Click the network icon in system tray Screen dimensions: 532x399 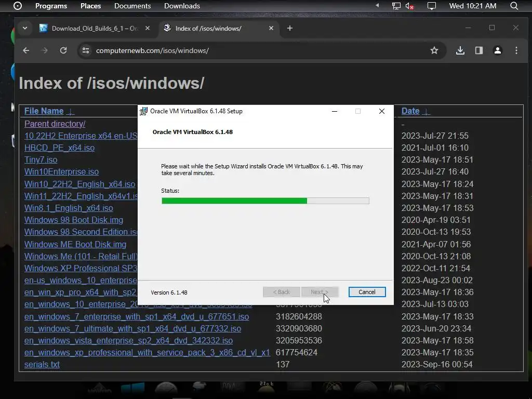click(x=396, y=6)
